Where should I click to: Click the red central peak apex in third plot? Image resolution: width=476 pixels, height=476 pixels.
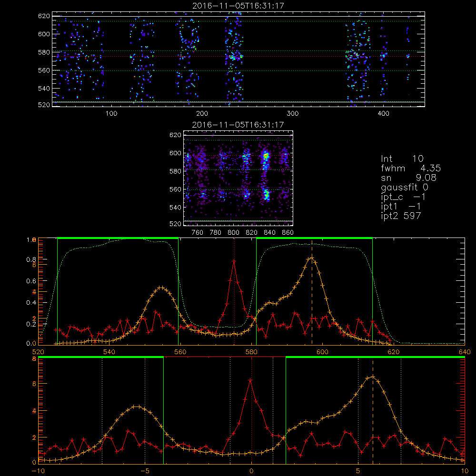pyautogui.click(x=234, y=261)
